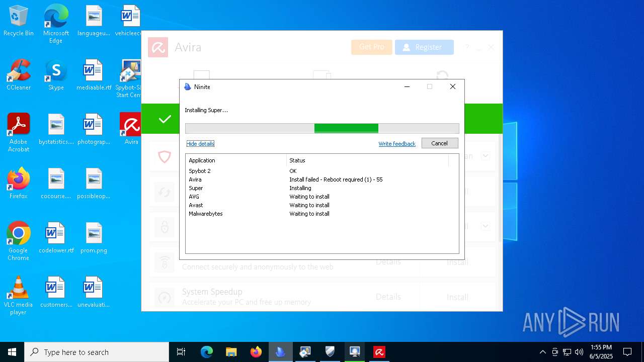644x362 pixels.
Task: Click Install for System Speedup in Avira
Action: tap(457, 297)
